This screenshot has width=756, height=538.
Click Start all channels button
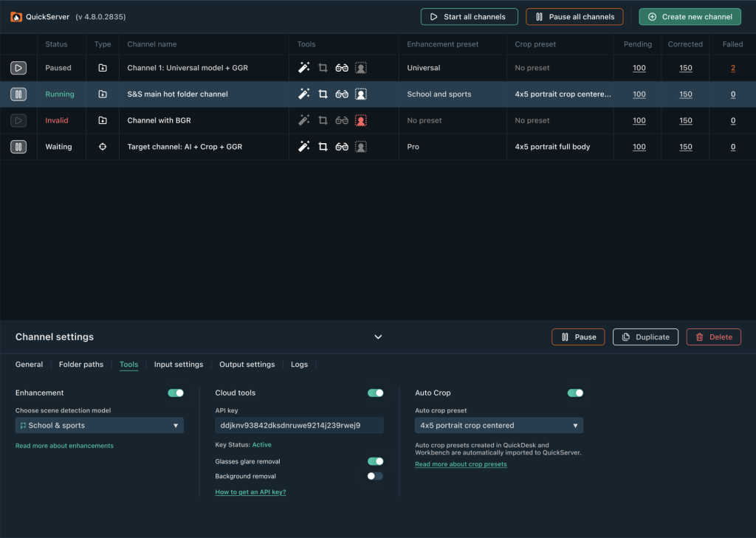tap(469, 17)
